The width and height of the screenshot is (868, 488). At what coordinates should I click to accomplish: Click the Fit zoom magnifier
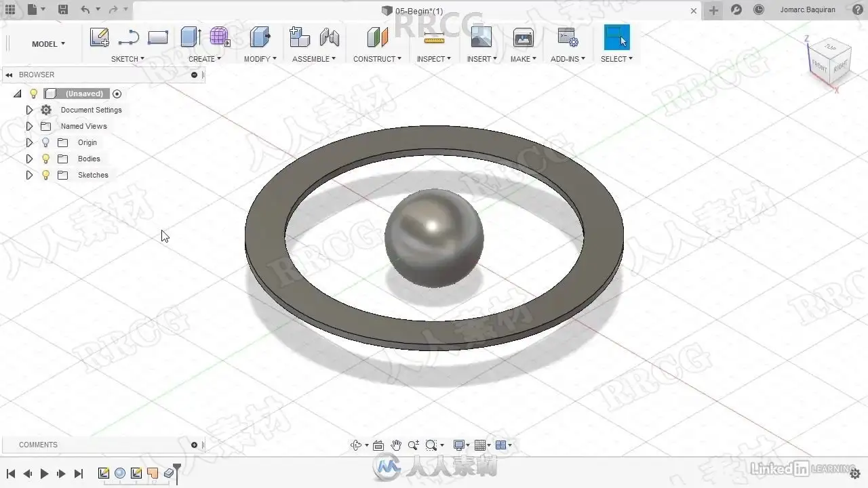(x=431, y=445)
